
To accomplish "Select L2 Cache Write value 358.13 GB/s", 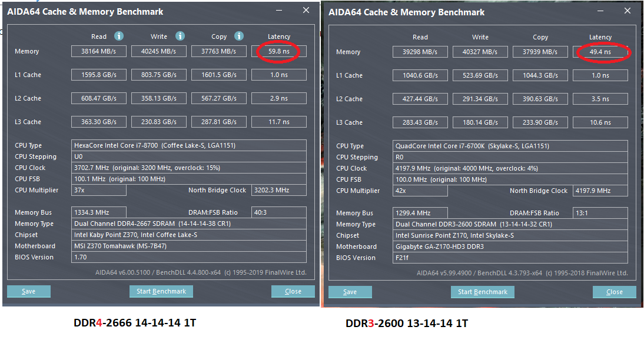I will point(158,98).
